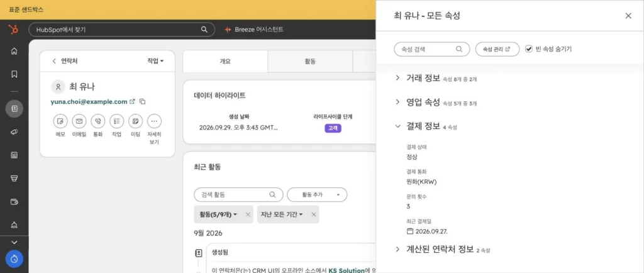Open the 활동(5/9개) filter dropdown
This screenshot has width=644, height=273.
click(218, 214)
